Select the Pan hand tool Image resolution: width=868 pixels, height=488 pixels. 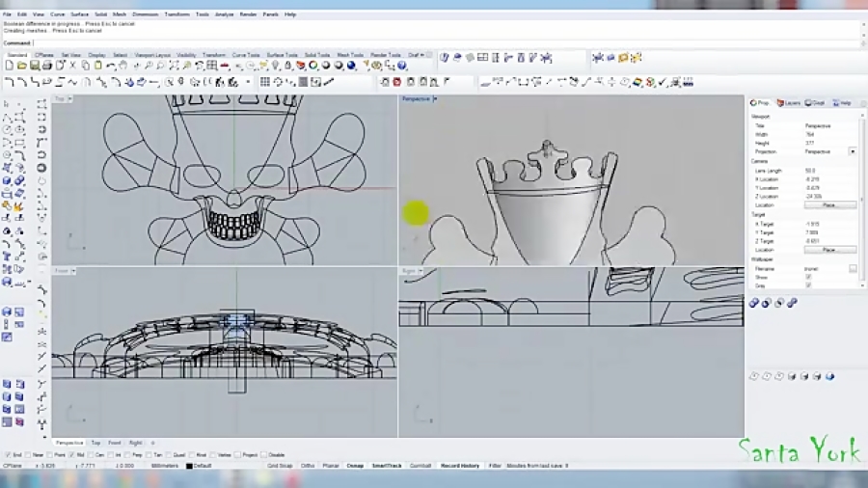point(122,66)
